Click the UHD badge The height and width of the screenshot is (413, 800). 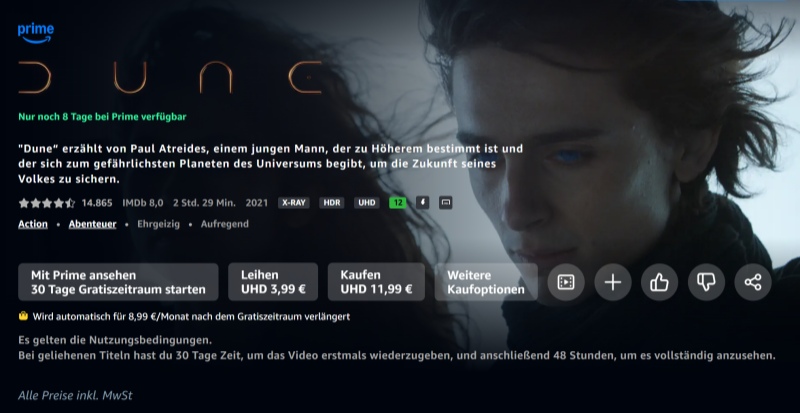367,203
